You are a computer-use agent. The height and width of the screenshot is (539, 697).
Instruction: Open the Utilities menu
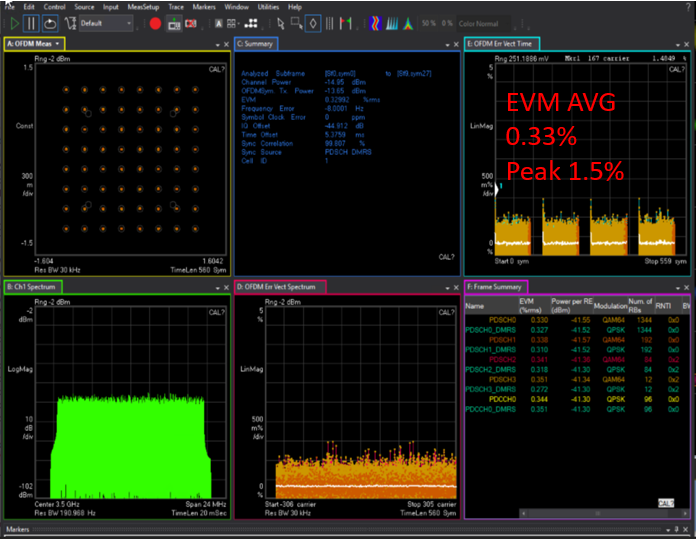pos(268,6)
